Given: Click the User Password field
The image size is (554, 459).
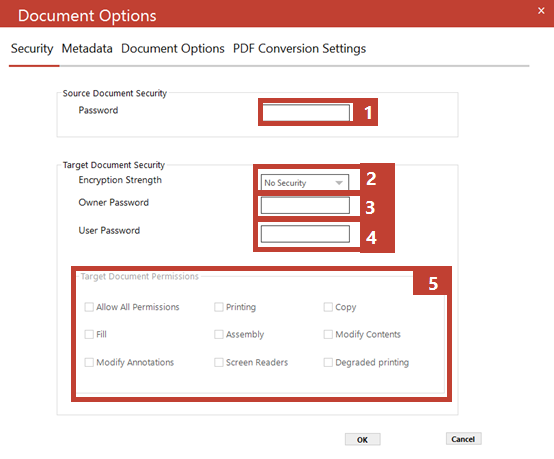Looking at the screenshot, I should click(305, 234).
